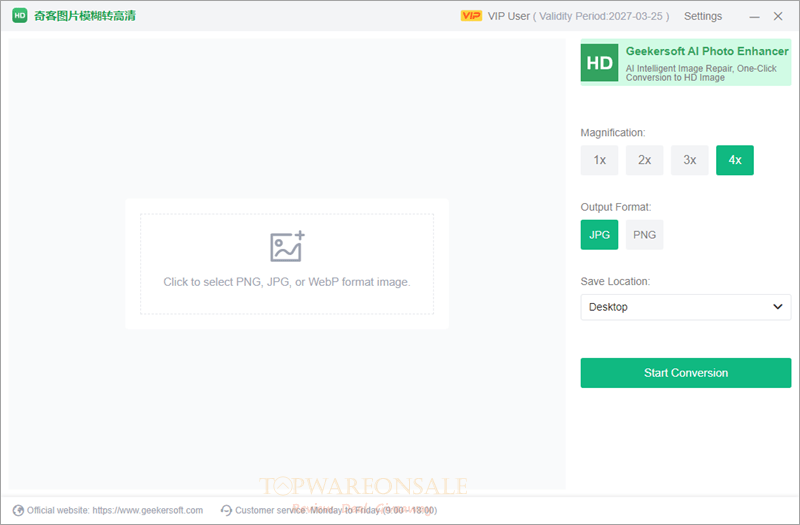Click the Output Format label
Screen dimensions: 800x525
(616, 207)
